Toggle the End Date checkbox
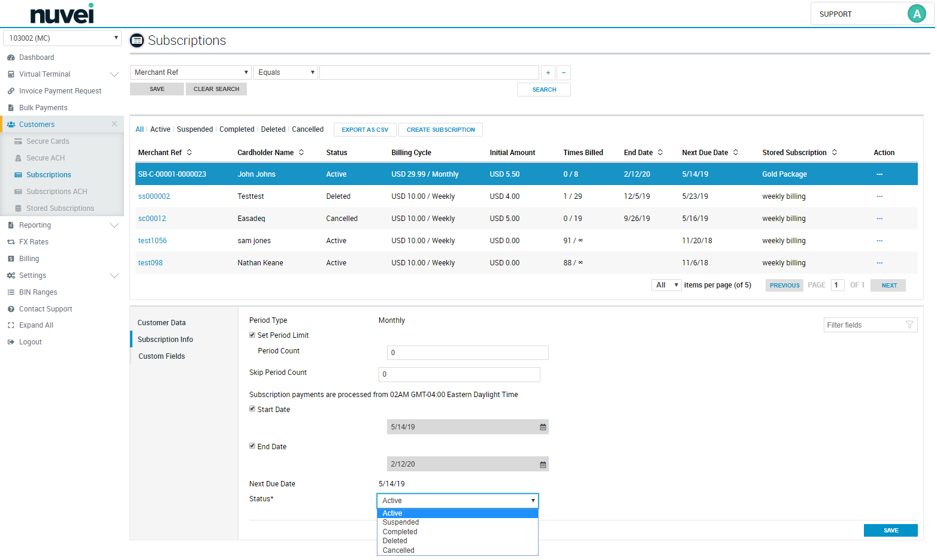This screenshot has height=560, width=937. tap(252, 446)
